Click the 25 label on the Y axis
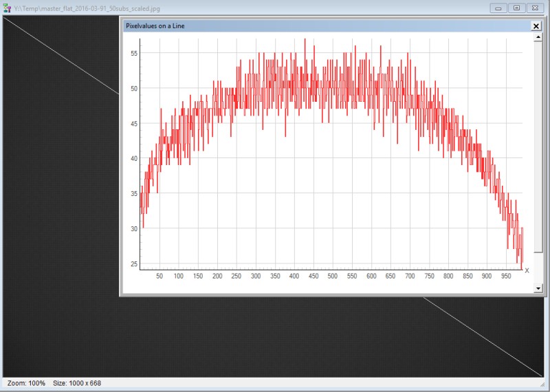This screenshot has height=392, width=550. pyautogui.click(x=134, y=264)
